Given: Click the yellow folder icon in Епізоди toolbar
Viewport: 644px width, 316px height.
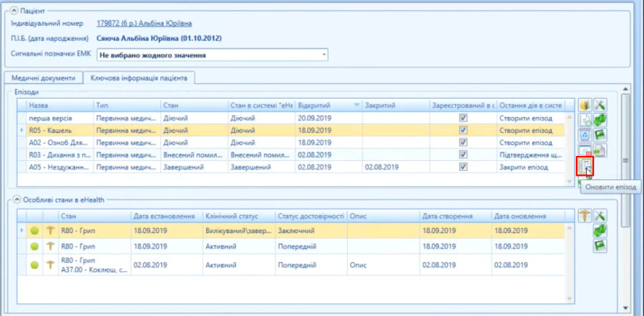Looking at the screenshot, I should click(585, 105).
